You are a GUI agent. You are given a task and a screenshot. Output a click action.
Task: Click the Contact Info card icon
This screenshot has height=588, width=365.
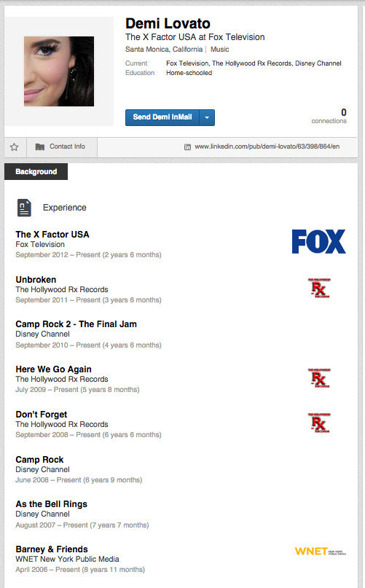(x=40, y=146)
